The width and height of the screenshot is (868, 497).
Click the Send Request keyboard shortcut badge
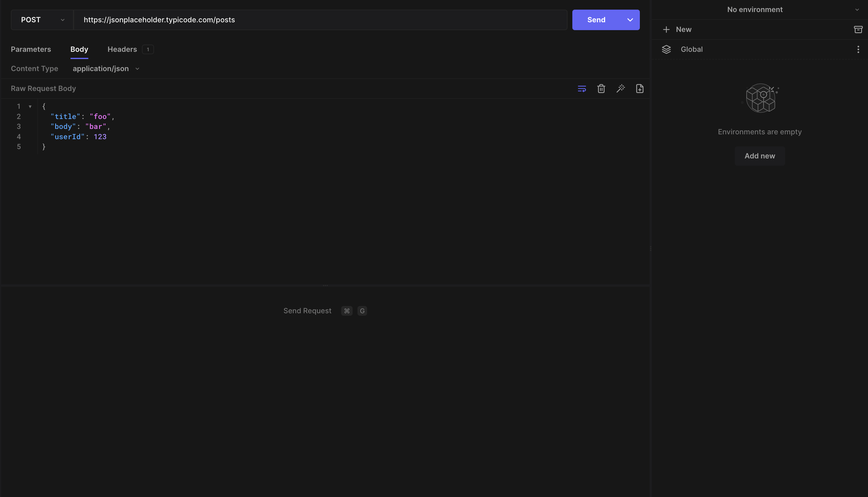click(346, 311)
